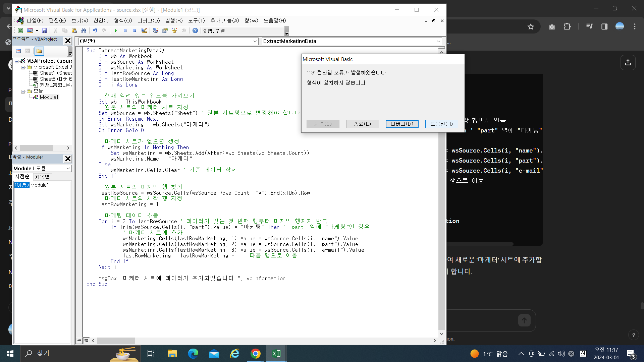Click Procedure View button at code window bottom

(79, 341)
